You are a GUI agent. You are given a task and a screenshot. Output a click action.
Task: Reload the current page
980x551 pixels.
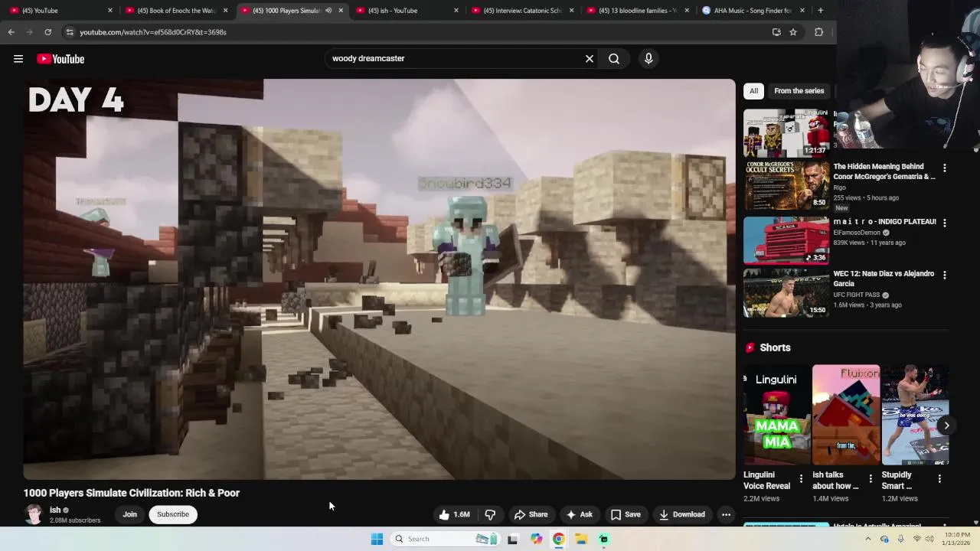coord(47,32)
